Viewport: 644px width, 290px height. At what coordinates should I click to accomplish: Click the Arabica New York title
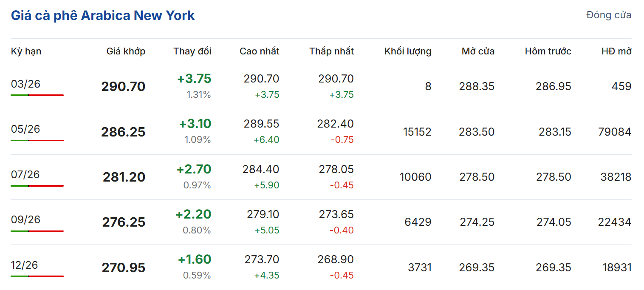(x=103, y=16)
